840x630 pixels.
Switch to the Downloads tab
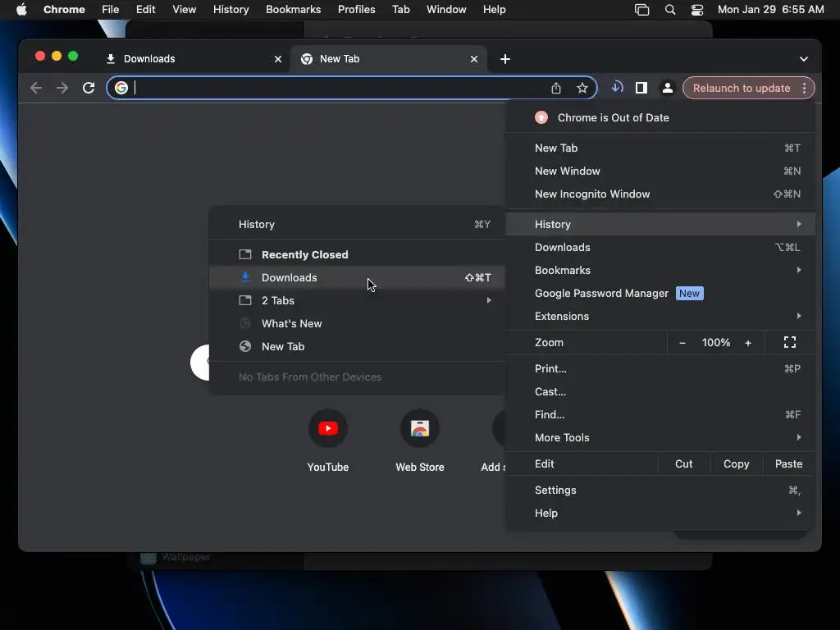tap(194, 59)
